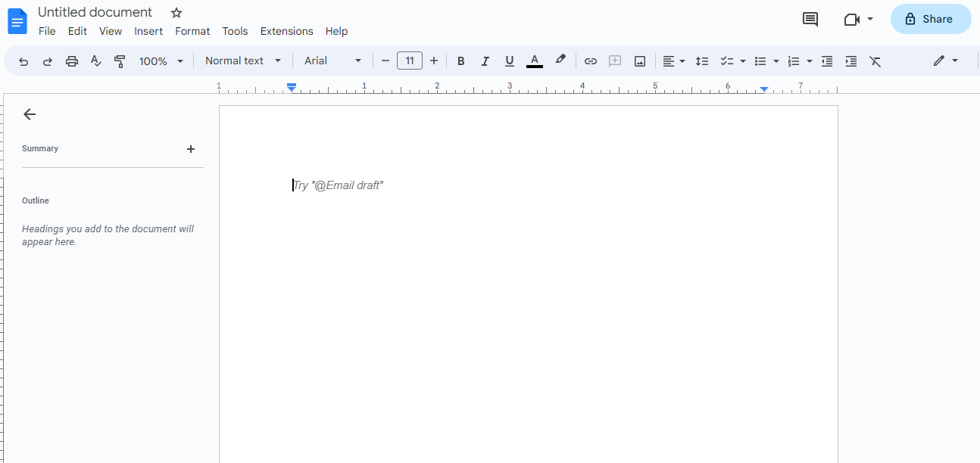Expand checklist menu arrow
Screen dimensions: 980x463
[743, 61]
